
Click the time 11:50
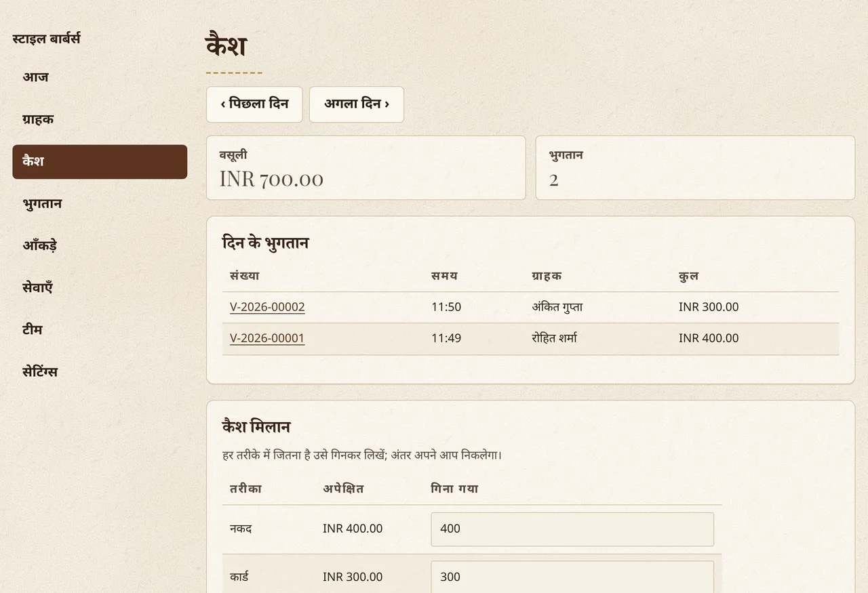click(x=446, y=307)
